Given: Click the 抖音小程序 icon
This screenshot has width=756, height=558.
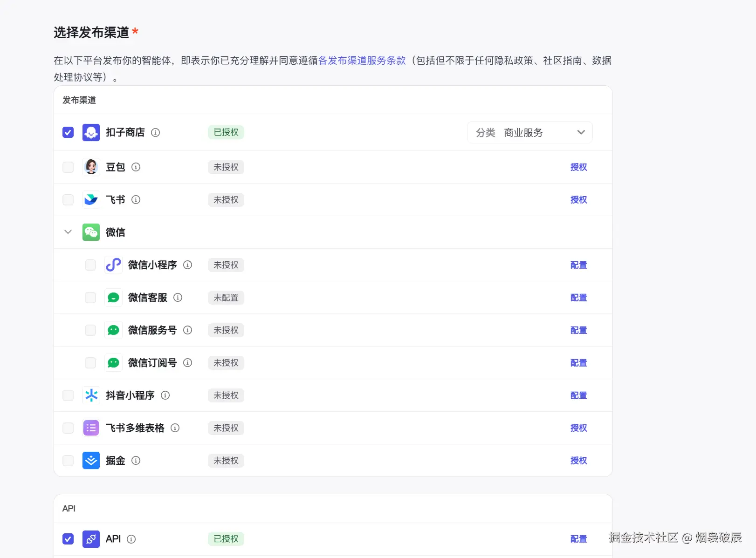Looking at the screenshot, I should pos(91,395).
